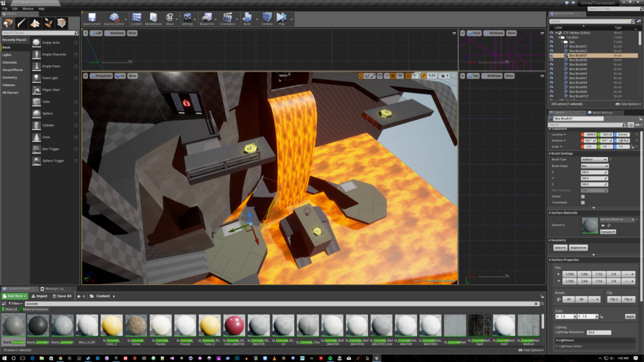This screenshot has width=644, height=362.
Task: Click the Save Current toolbar icon
Action: pyautogui.click(x=92, y=19)
